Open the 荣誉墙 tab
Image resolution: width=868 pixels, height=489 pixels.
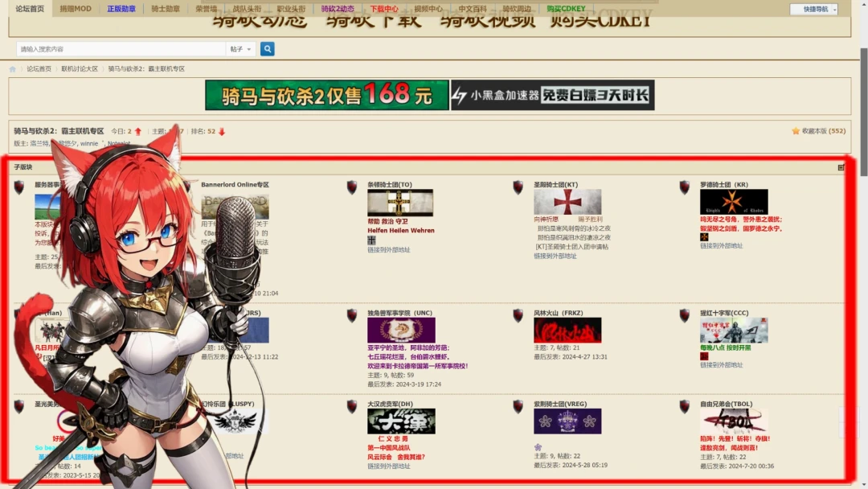point(206,8)
